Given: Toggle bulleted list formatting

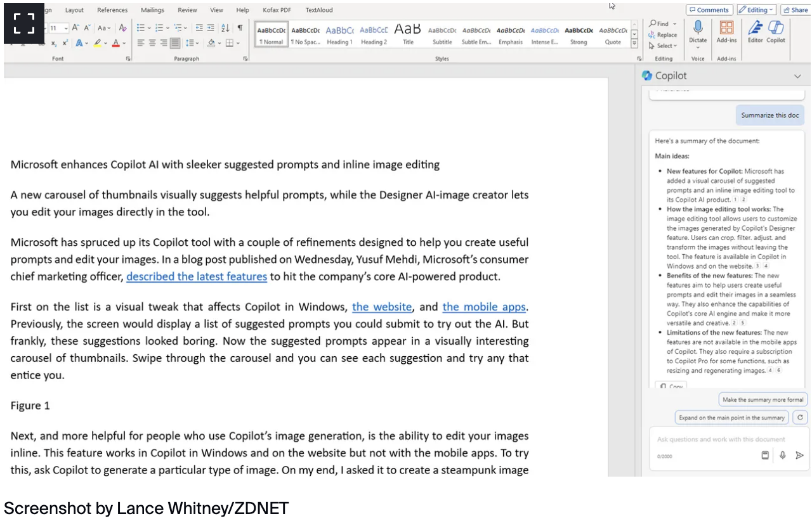Looking at the screenshot, I should tap(140, 28).
